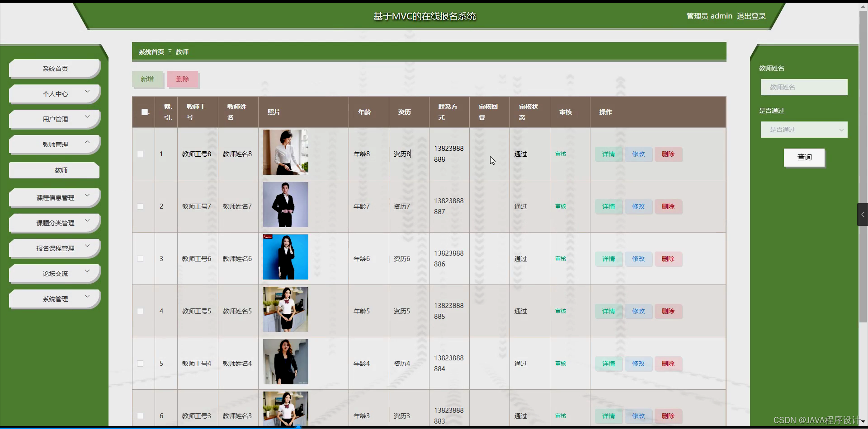Image resolution: width=868 pixels, height=429 pixels.
Task: Go to 系统首页 in the sidebar
Action: tap(54, 68)
